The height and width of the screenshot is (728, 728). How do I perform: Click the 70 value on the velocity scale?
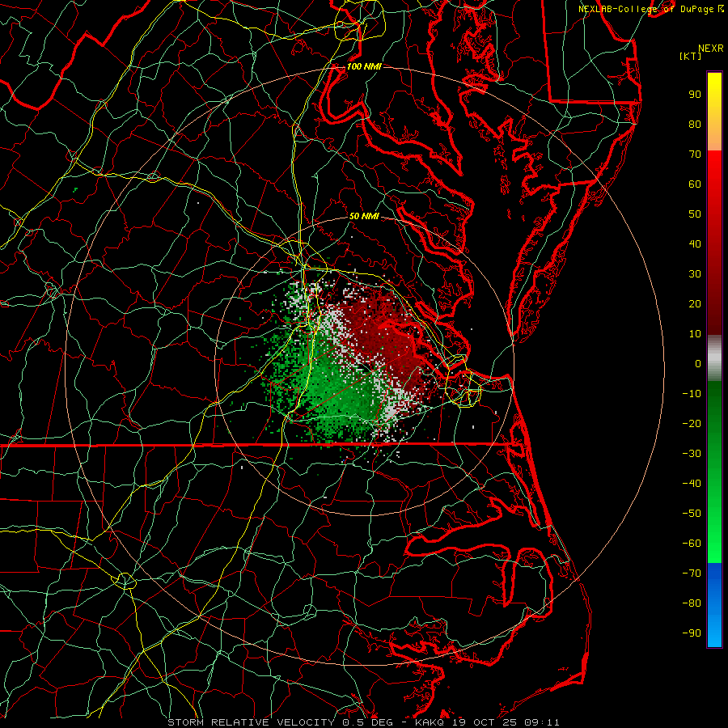695,154
